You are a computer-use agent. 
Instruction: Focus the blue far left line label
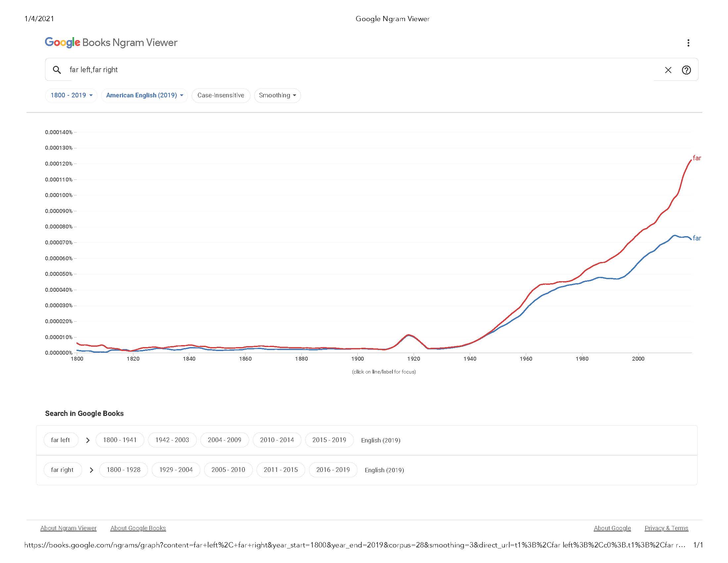(697, 238)
